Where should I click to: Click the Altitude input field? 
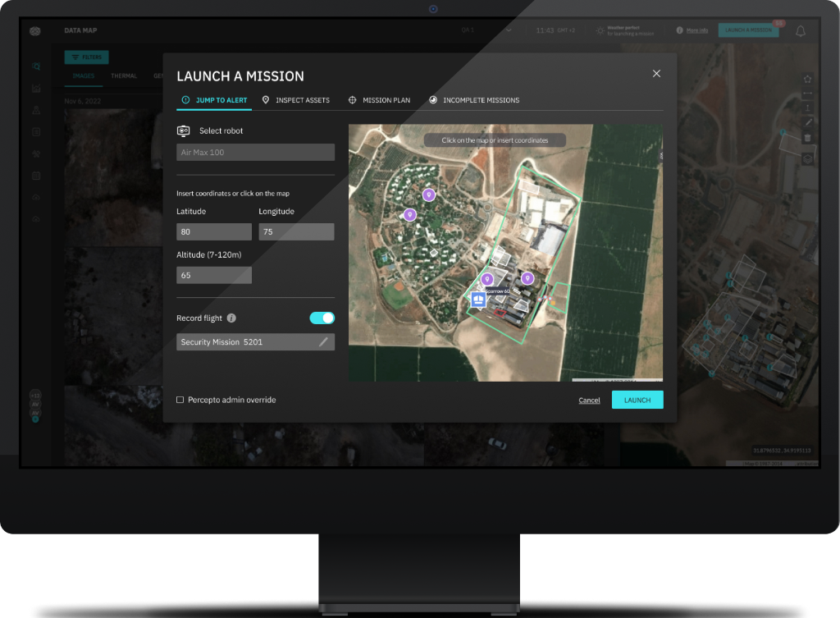click(x=214, y=276)
